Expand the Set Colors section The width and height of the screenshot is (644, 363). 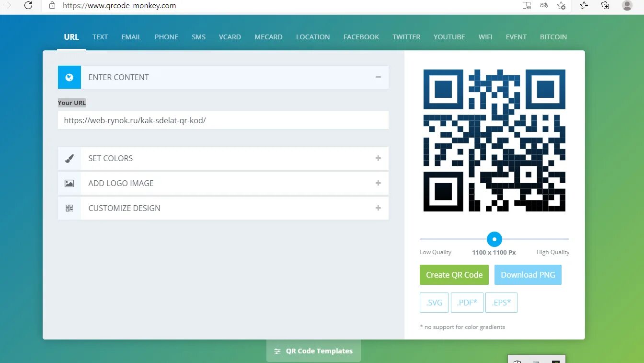pos(378,158)
